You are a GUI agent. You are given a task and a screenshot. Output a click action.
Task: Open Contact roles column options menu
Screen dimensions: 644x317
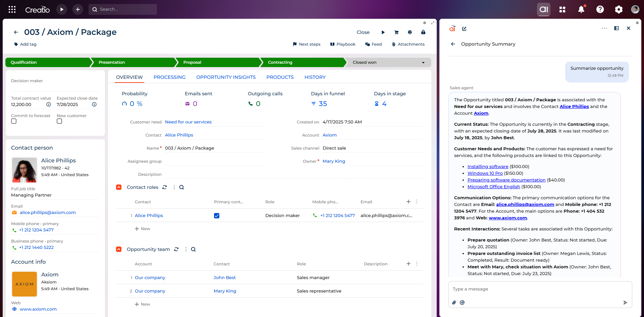[417, 202]
